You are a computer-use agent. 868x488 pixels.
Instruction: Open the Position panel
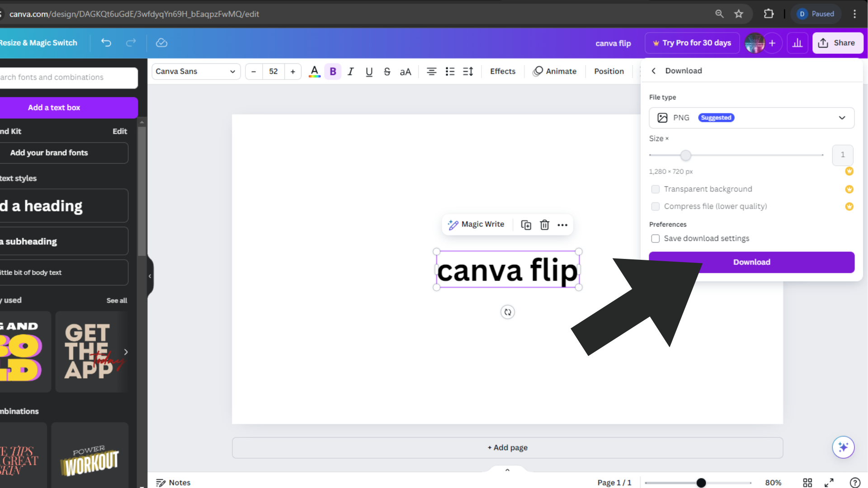[609, 71]
